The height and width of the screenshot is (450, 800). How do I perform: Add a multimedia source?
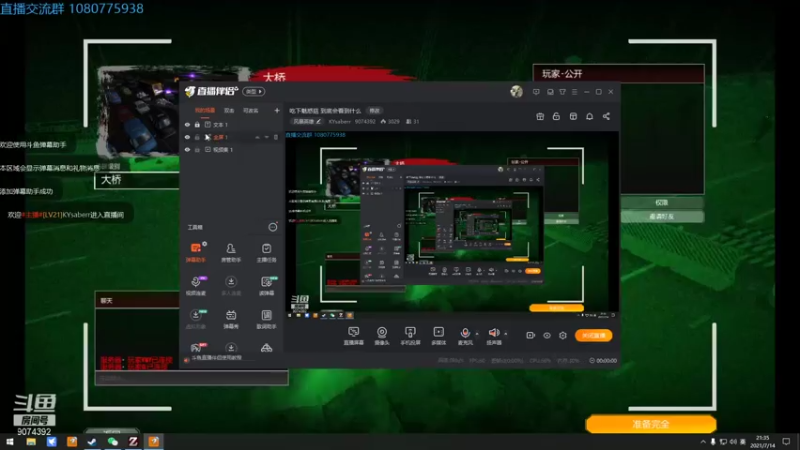pos(438,336)
